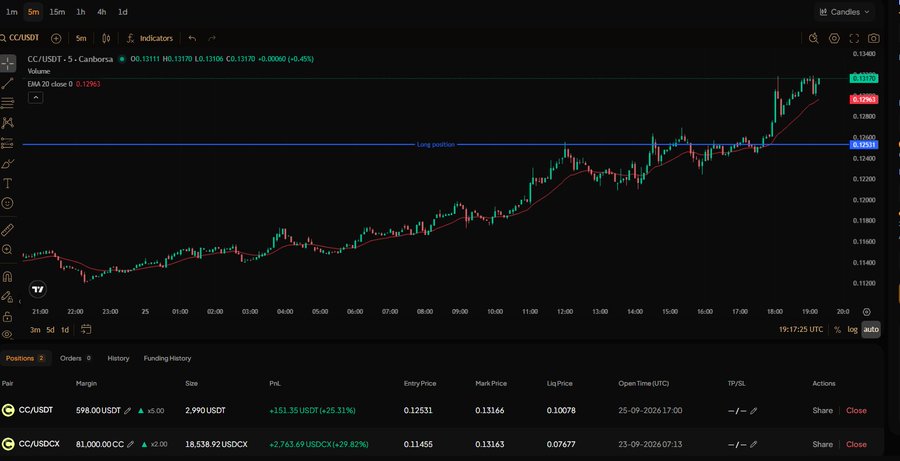The width and height of the screenshot is (900, 461).
Task: Click the CC/USDT symbol search
Action: (x=20, y=38)
